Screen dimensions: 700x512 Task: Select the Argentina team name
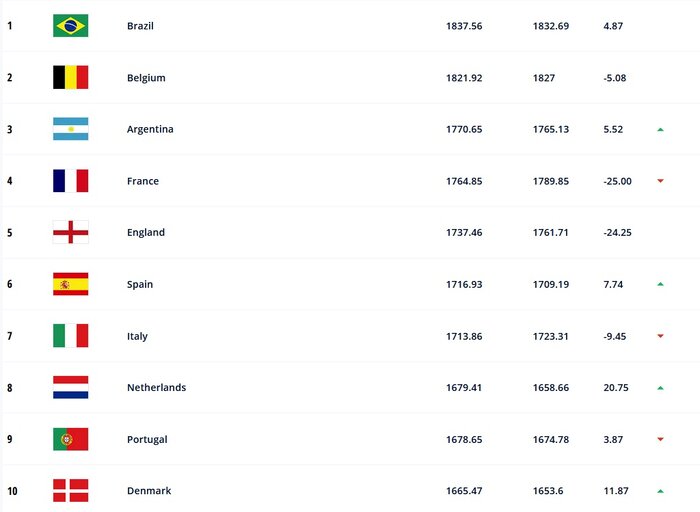[x=150, y=130]
